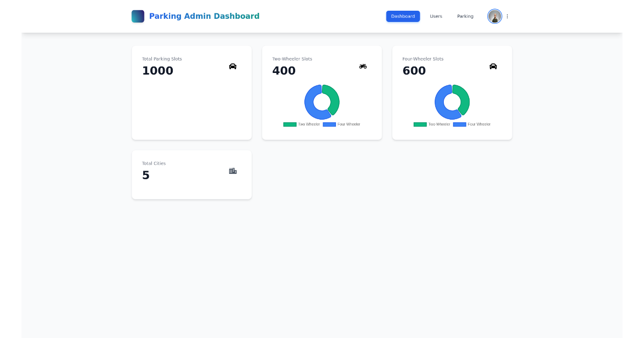
Task: Click the car icon on Four-Wheeler Slots card
Action: 493,66
